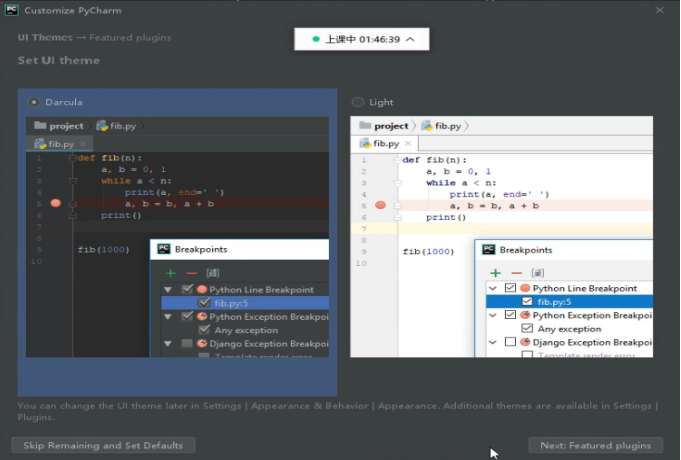
Task: Select the fib.py editor tab in the Darcula preview
Action: coord(60,144)
